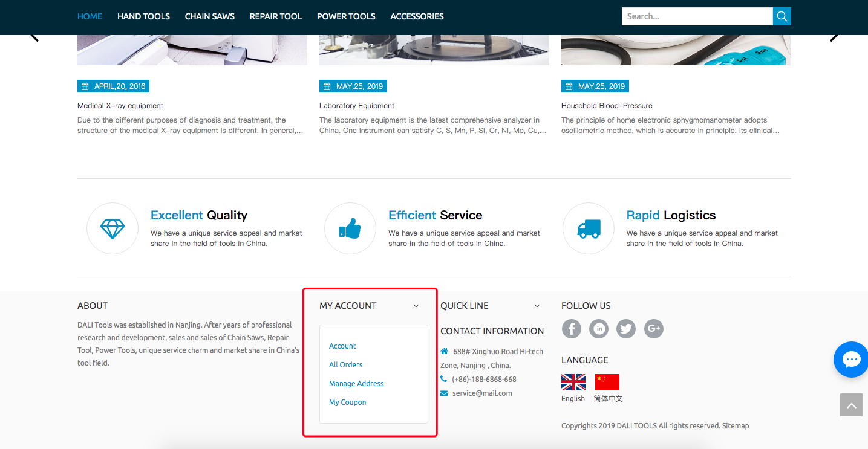Switch language using the Chinese flag
The image size is (868, 449).
pos(607,382)
